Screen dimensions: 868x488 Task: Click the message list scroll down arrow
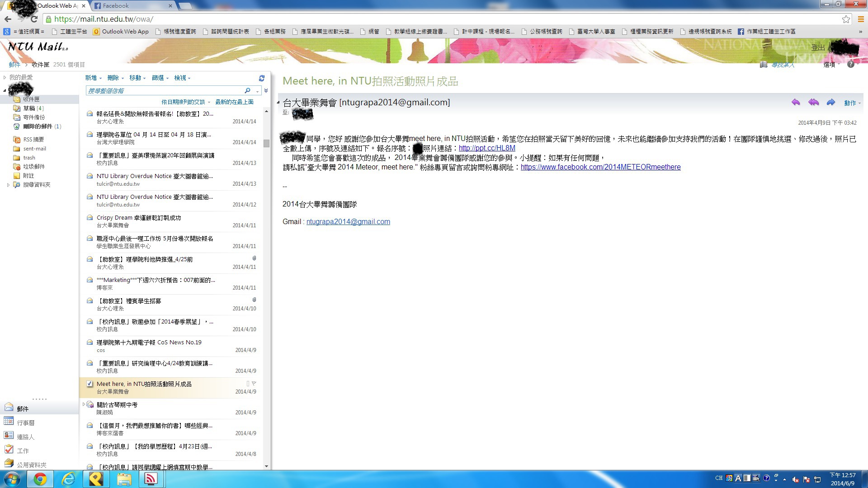pos(266,466)
